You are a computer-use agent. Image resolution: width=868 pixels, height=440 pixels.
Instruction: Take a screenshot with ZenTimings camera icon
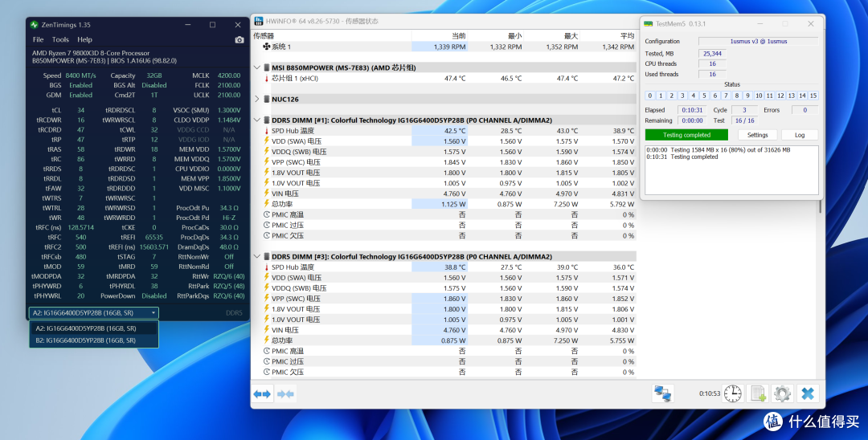point(240,40)
